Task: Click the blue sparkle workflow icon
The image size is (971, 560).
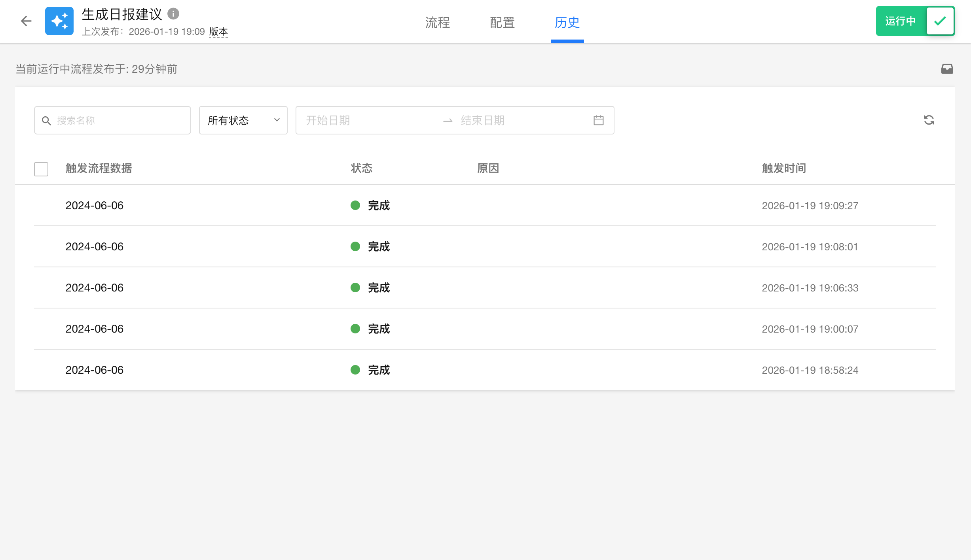Action: [x=59, y=21]
